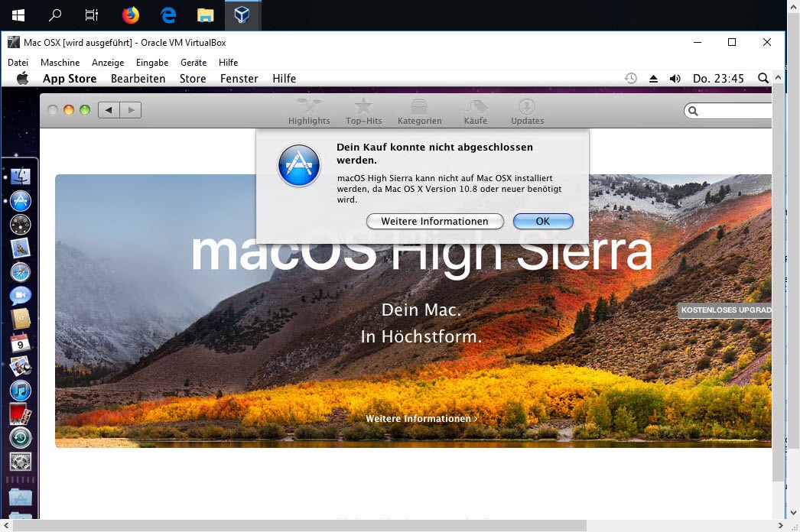Launch iPhoto from the dock
800x532 pixels.
tap(21, 366)
